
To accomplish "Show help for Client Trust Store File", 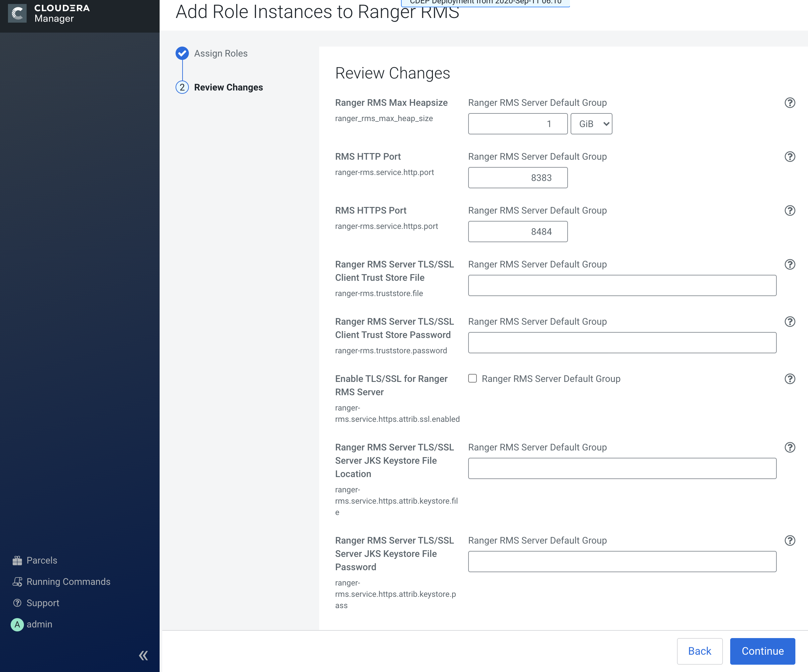I will 789,264.
